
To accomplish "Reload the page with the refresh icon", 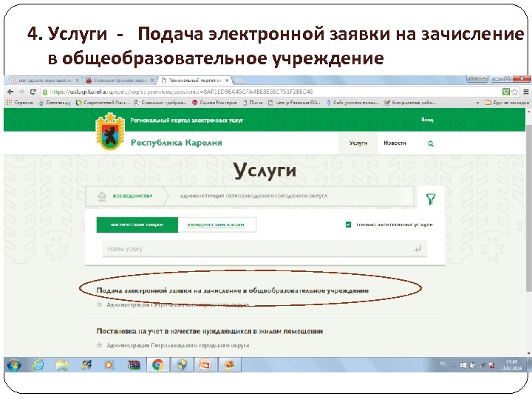I will (x=33, y=92).
